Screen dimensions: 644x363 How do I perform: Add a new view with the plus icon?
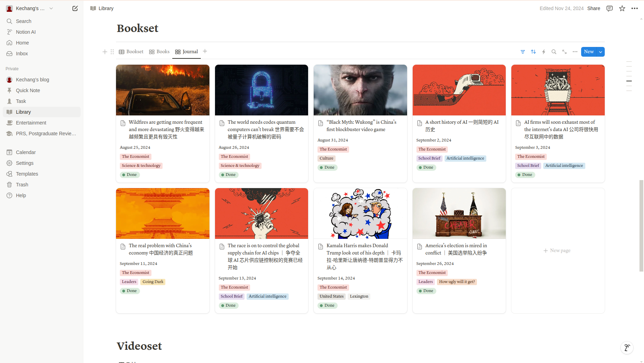pyautogui.click(x=205, y=51)
